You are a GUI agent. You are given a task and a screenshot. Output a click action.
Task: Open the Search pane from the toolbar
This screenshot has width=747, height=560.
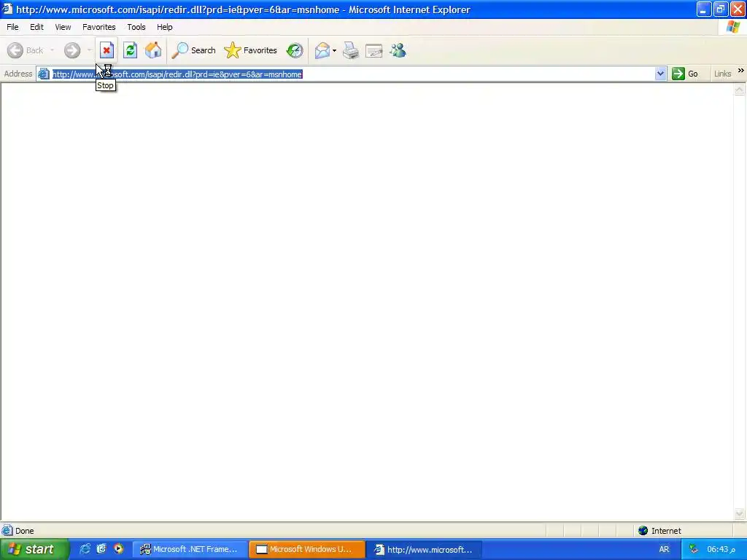coord(193,50)
